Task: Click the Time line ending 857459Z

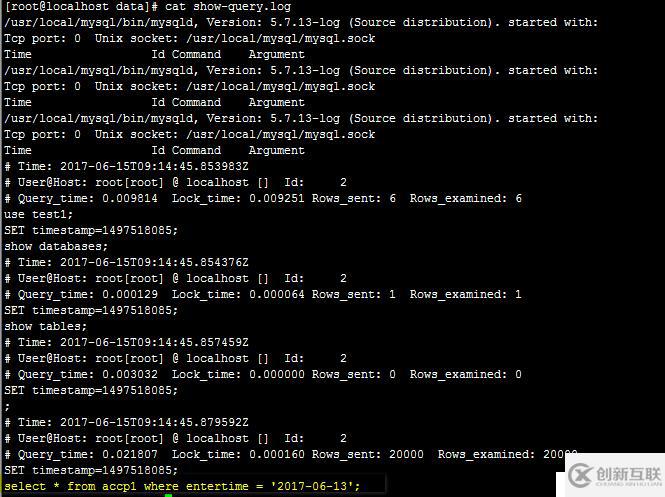Action: pos(126,342)
